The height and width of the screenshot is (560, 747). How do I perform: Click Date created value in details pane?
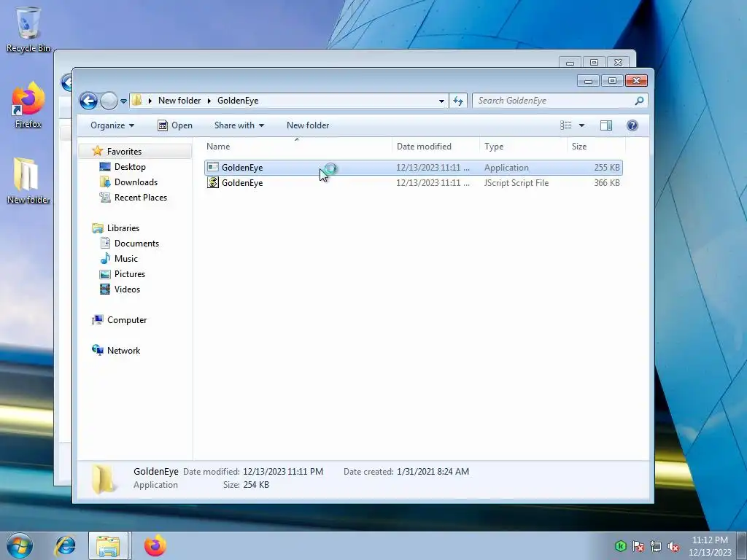433,472
